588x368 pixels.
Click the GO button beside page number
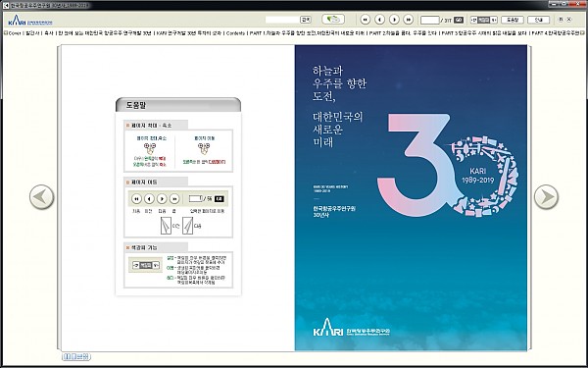[459, 20]
